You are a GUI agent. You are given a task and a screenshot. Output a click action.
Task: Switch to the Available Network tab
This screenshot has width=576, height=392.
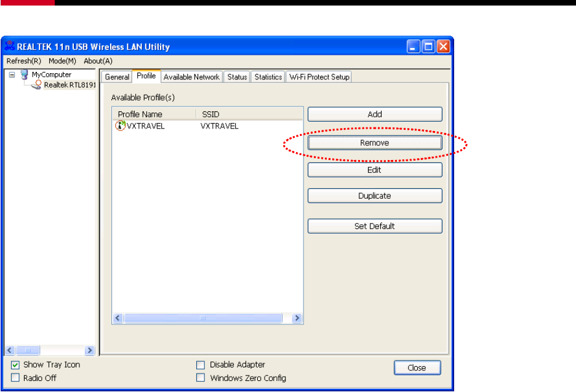(191, 77)
